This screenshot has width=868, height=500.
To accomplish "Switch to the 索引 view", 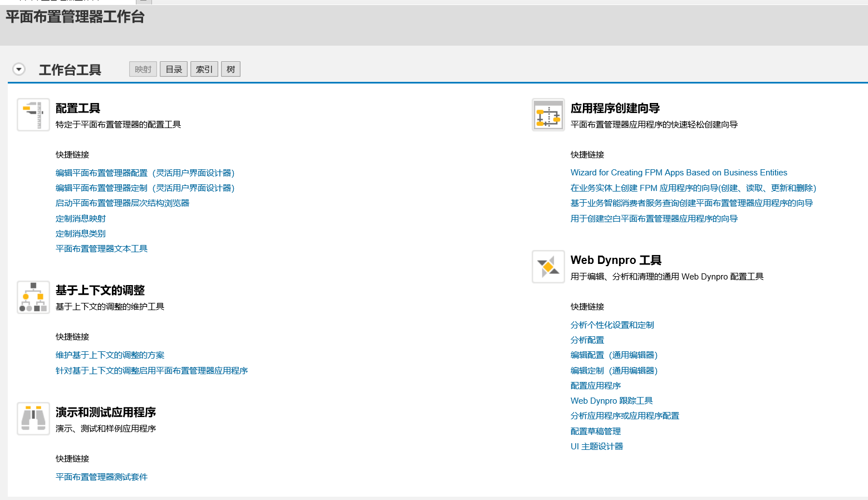I will point(204,68).
